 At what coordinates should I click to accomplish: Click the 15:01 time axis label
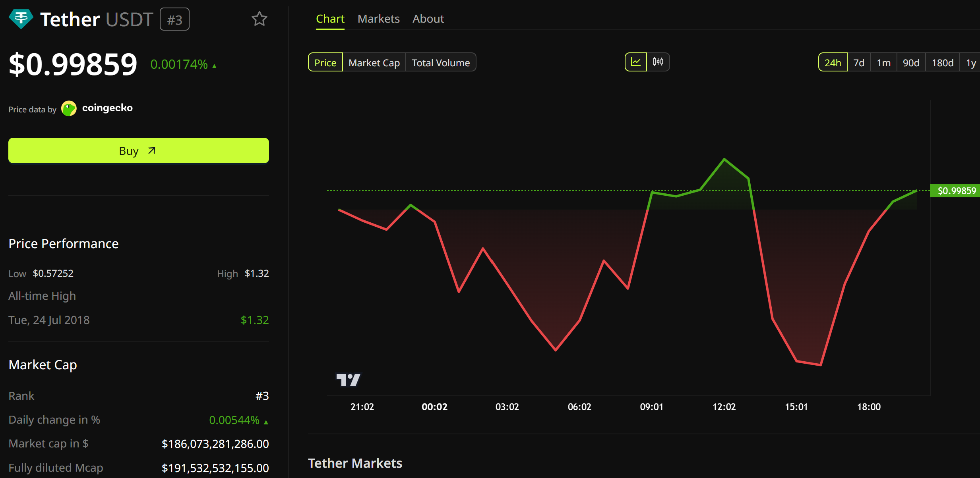point(796,407)
